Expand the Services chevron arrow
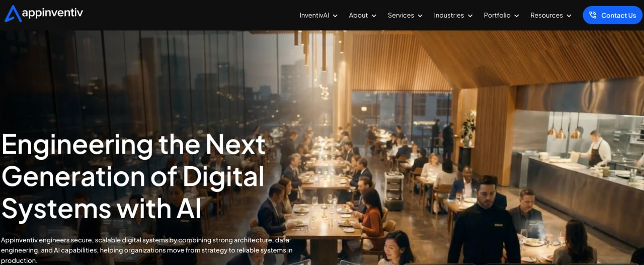Image resolution: width=644 pixels, height=265 pixels. [x=420, y=16]
